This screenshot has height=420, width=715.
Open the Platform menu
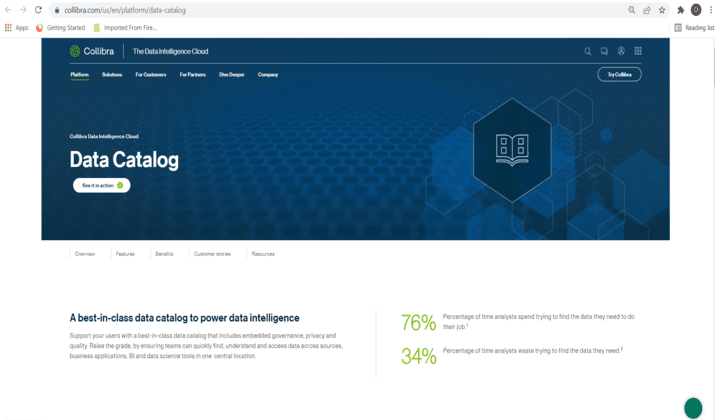pyautogui.click(x=79, y=75)
